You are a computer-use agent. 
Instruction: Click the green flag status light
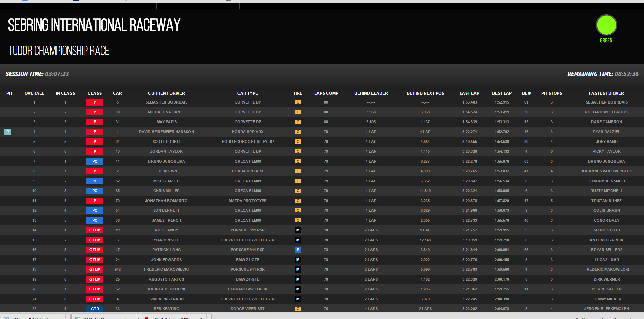(606, 25)
